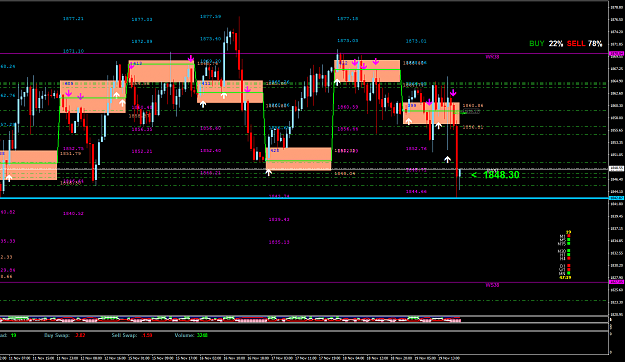Select the red SELL sentiment label
This screenshot has width=625, height=362.
[576, 43]
